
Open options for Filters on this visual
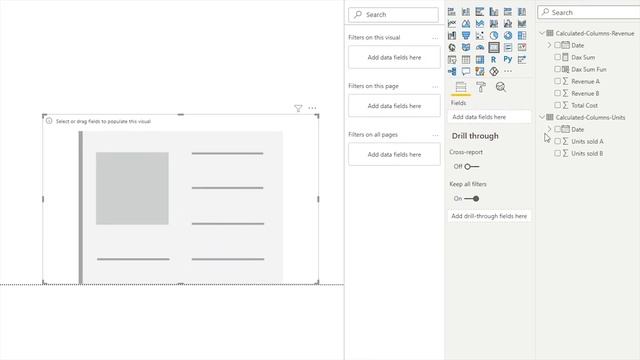click(x=435, y=38)
